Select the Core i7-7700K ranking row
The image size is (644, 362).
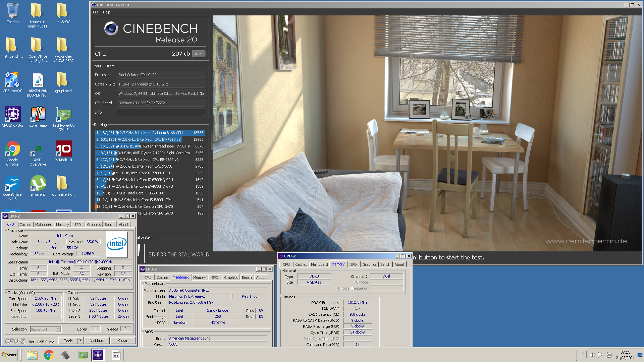click(x=150, y=173)
